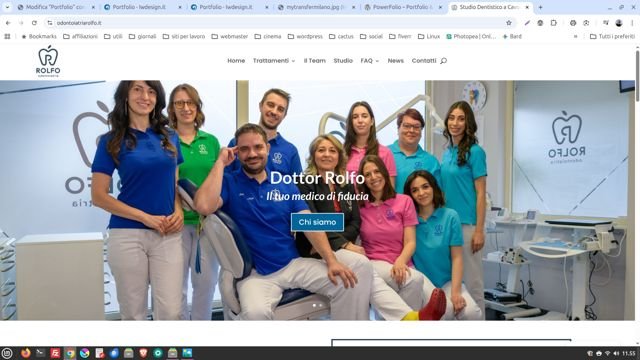Open the 11:55 clock in the taskbar
Viewport: 640px width, 360px height.
click(x=629, y=353)
